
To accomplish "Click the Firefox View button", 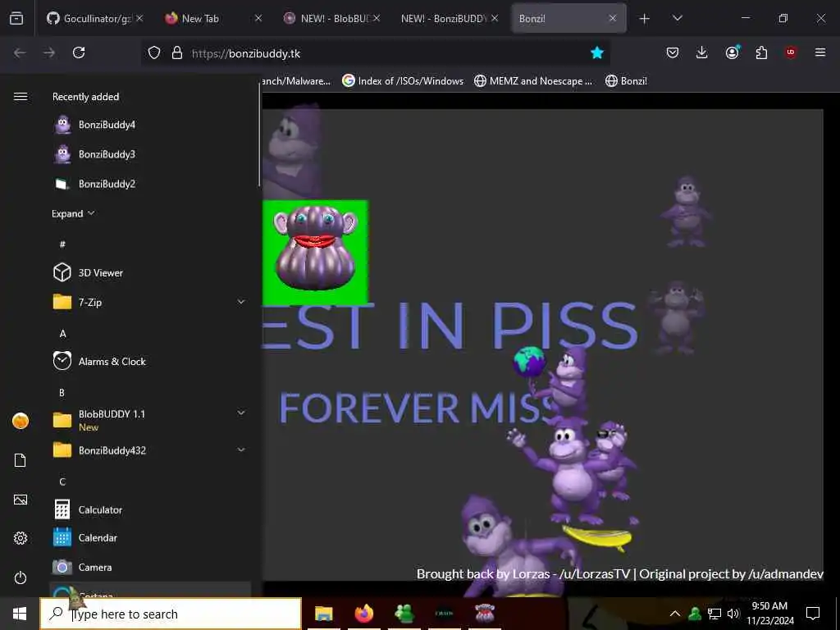I will point(16,19).
